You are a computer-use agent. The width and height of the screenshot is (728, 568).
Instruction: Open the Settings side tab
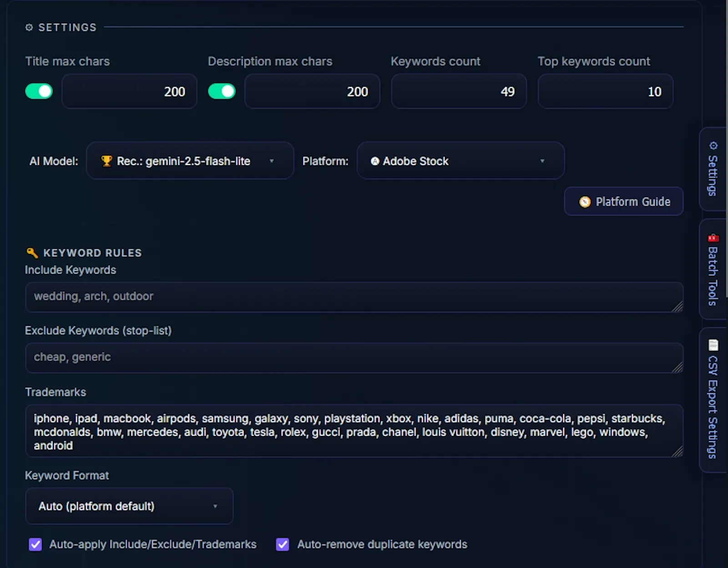(713, 169)
